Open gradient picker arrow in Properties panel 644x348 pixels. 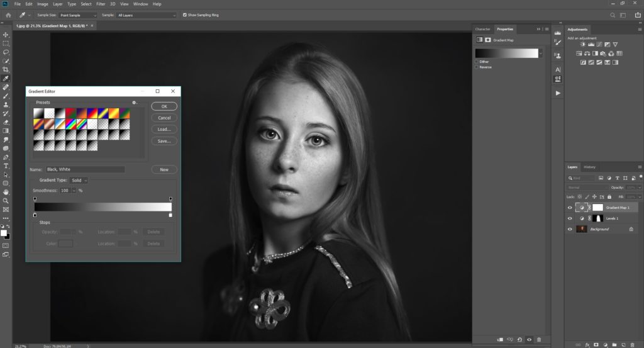[540, 53]
